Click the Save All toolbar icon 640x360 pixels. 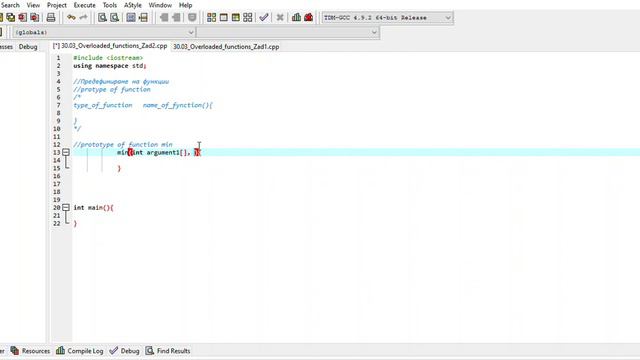tap(10, 17)
